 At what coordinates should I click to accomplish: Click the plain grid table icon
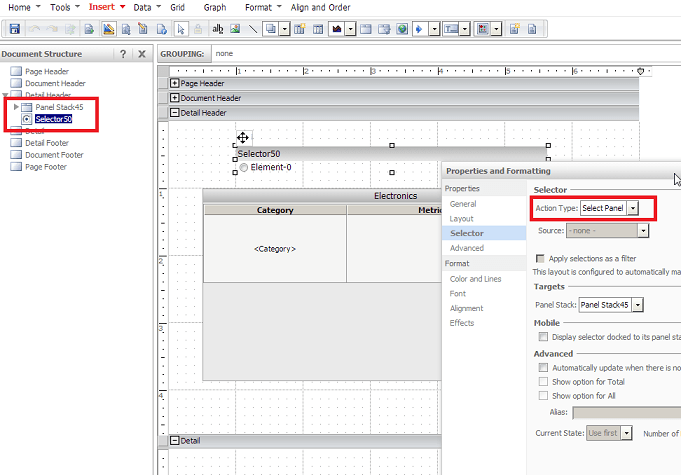click(318, 29)
